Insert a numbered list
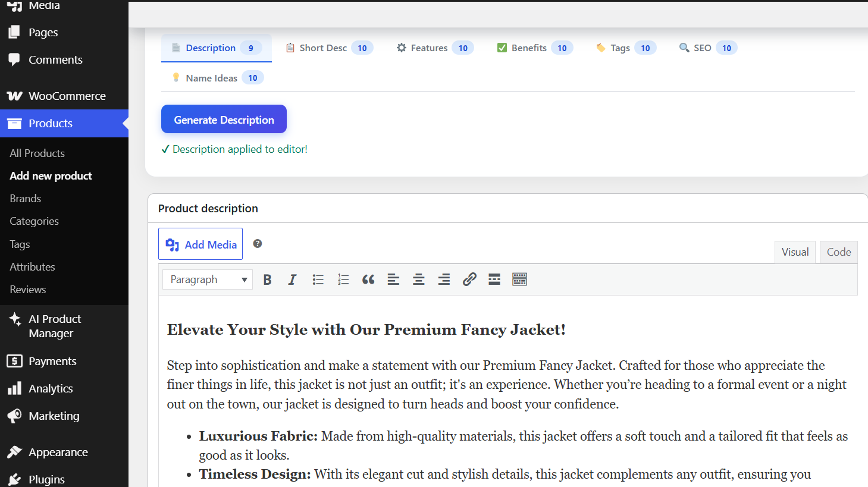Screen dimensions: 868x487 tap(343, 279)
